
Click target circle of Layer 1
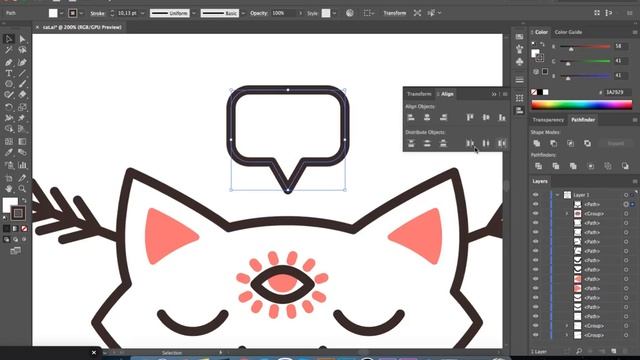626,195
